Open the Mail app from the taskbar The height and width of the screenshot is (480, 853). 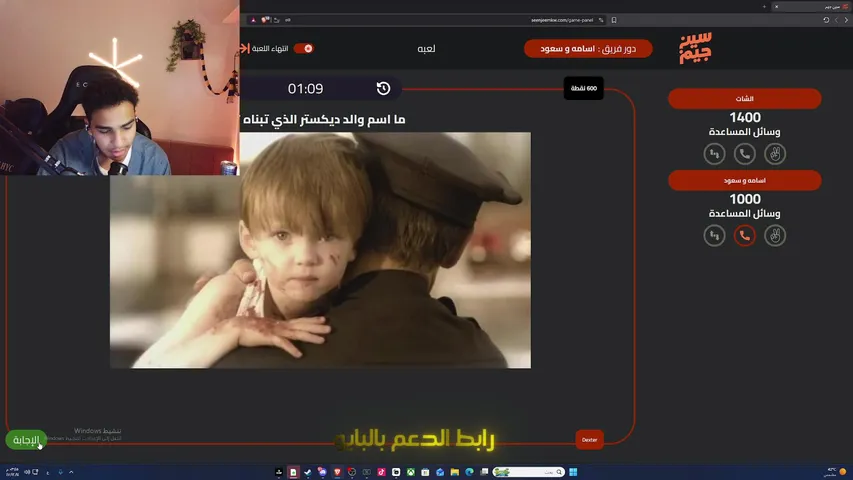click(x=440, y=472)
